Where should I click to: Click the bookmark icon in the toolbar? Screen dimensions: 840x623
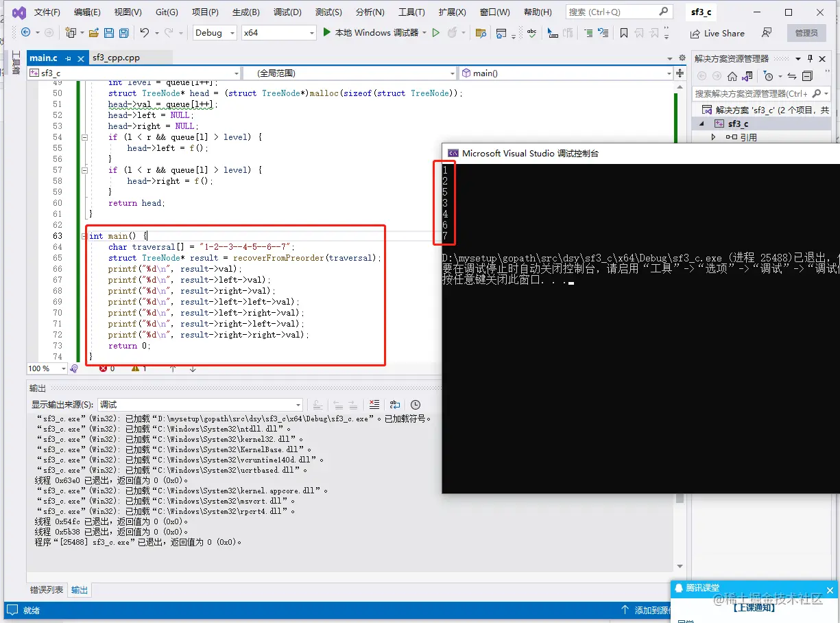[623, 33]
